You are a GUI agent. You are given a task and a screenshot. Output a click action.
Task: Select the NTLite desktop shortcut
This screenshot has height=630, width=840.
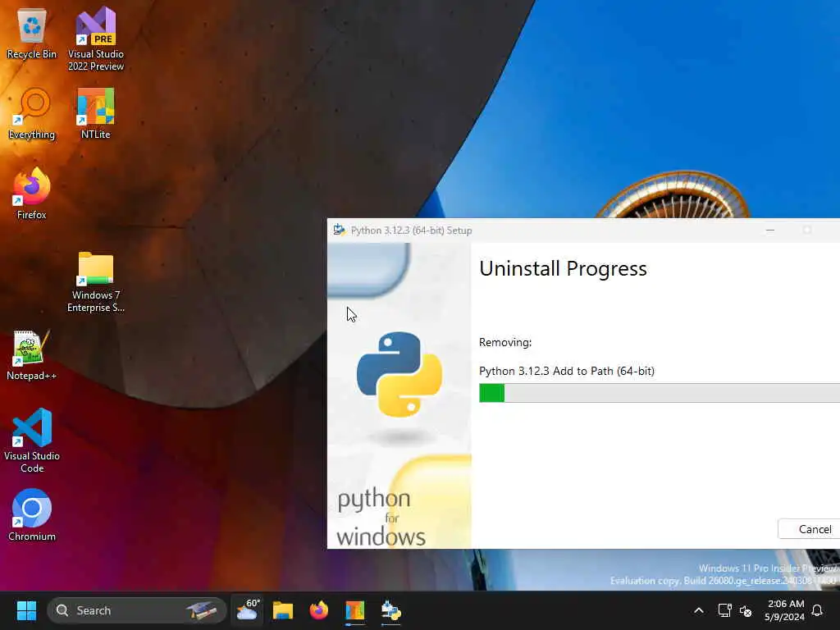pyautogui.click(x=96, y=114)
